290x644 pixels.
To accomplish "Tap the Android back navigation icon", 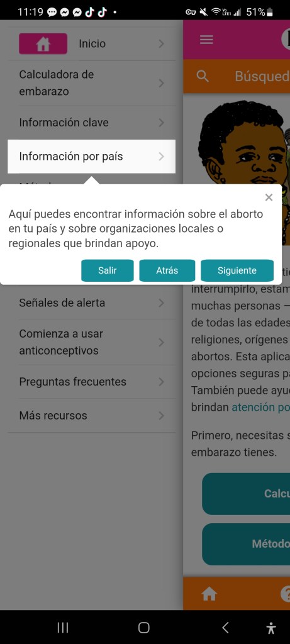I will pos(225,627).
